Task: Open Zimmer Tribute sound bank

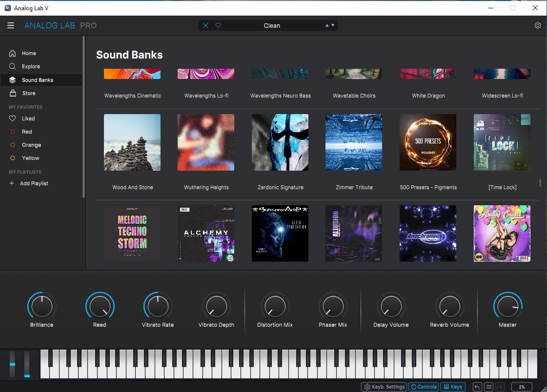Action: [x=354, y=142]
